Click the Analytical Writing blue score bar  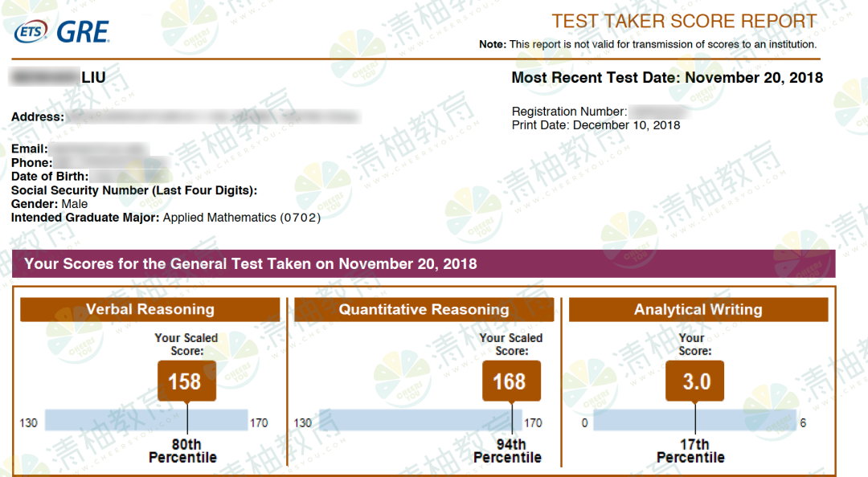tap(694, 420)
